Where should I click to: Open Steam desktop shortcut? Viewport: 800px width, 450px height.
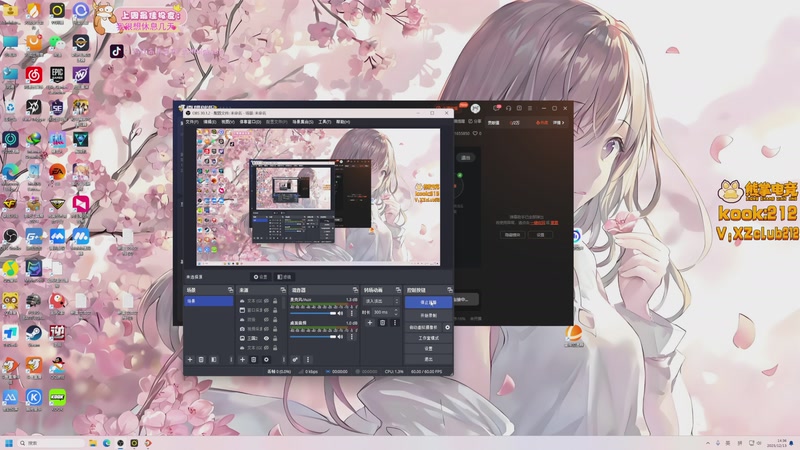pyautogui.click(x=34, y=333)
